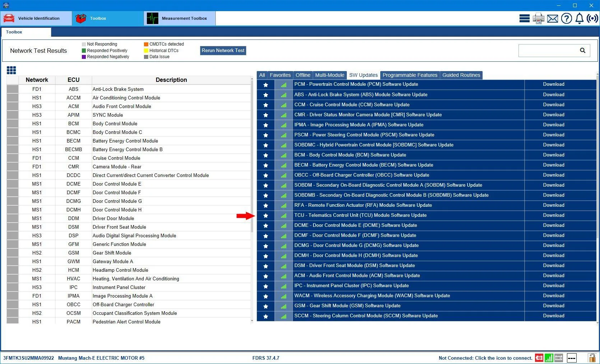The height and width of the screenshot is (364, 600).
Task: Select the 'Instrument Panel Cluster' row in ECU list
Action: (x=129, y=288)
